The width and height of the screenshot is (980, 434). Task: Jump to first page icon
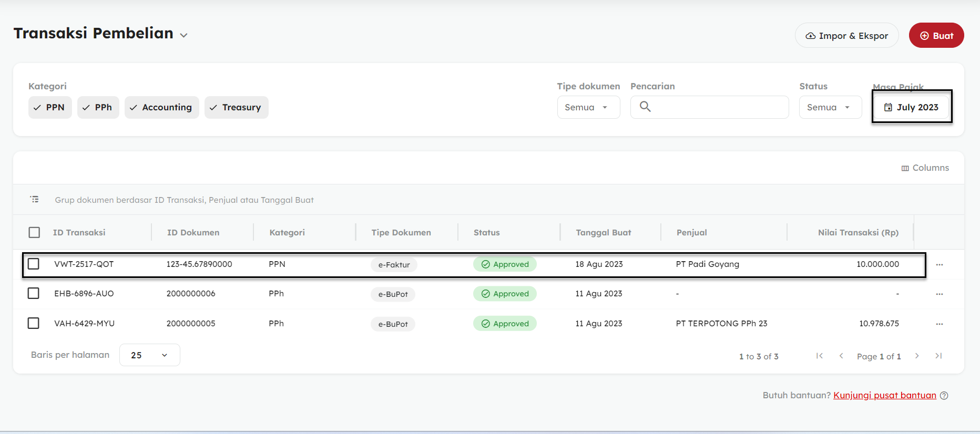click(x=819, y=356)
